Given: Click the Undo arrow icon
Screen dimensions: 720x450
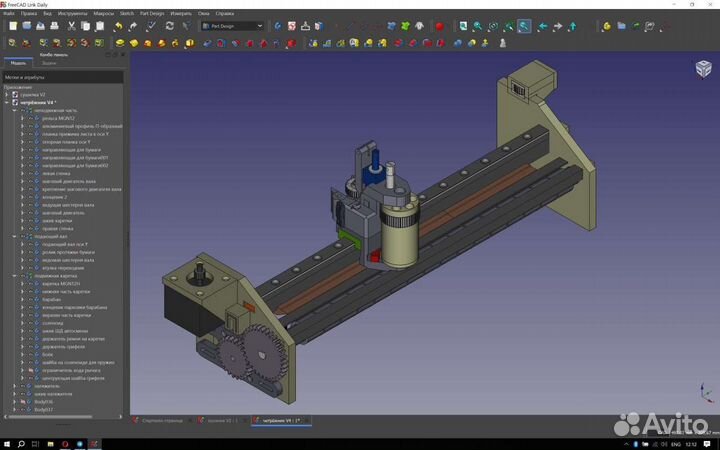Looking at the screenshot, I should [118, 26].
